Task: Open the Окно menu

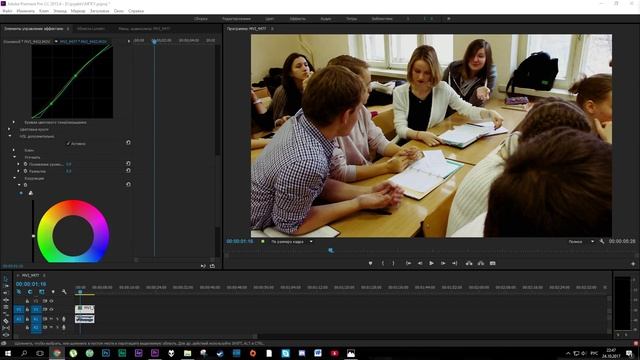Action: (x=118, y=11)
